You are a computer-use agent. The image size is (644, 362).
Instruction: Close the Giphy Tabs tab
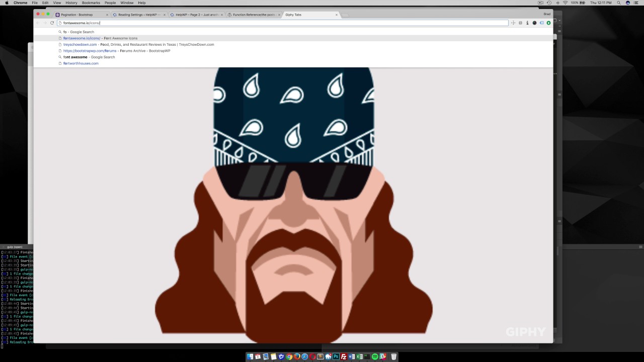(x=337, y=15)
